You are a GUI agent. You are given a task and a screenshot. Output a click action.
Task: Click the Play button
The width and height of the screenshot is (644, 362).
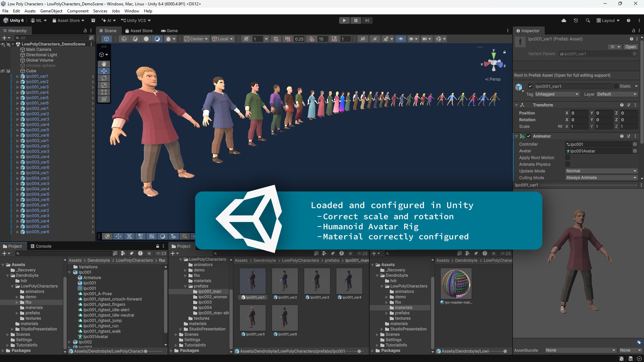[344, 20]
